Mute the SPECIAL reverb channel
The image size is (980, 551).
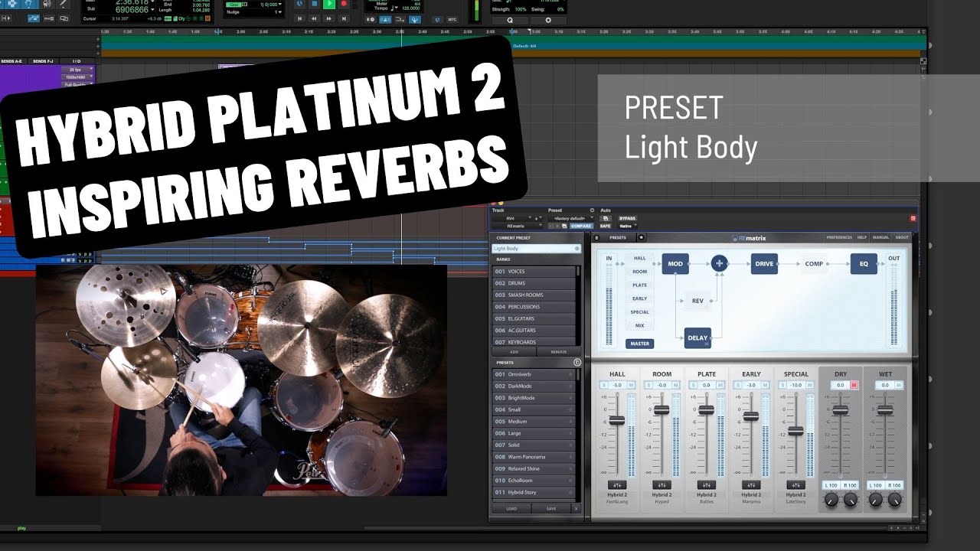coord(810,385)
